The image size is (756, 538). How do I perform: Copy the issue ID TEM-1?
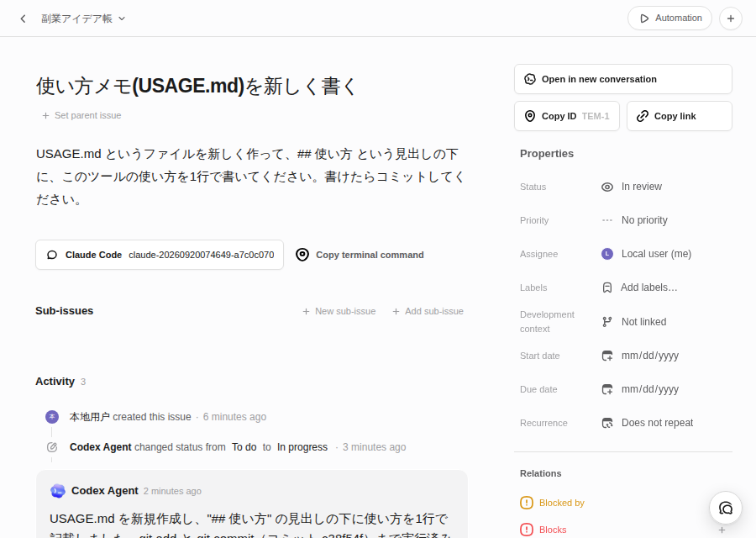566,116
